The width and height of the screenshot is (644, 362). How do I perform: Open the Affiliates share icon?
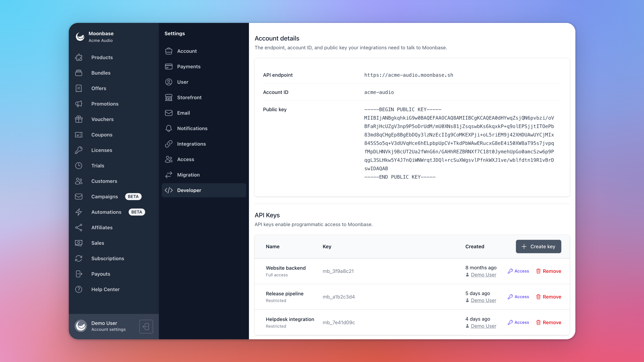click(79, 228)
